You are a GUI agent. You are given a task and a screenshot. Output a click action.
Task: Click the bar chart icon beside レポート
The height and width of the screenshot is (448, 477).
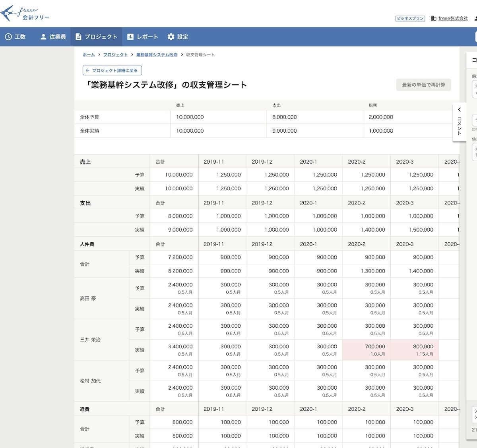pyautogui.click(x=130, y=37)
